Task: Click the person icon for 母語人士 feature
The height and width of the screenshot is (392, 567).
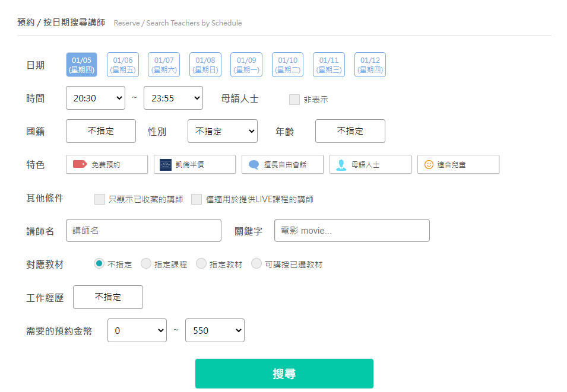Action: point(341,165)
